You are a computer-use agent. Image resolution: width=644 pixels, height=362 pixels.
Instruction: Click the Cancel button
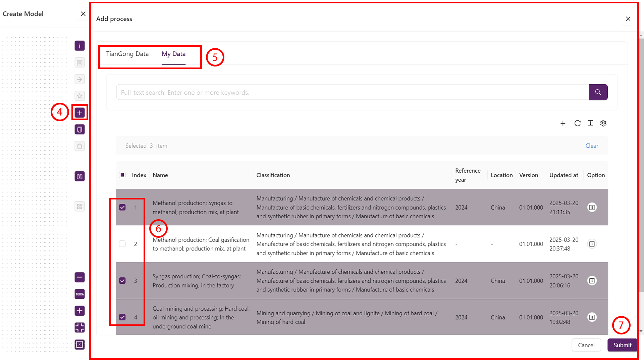(586, 345)
